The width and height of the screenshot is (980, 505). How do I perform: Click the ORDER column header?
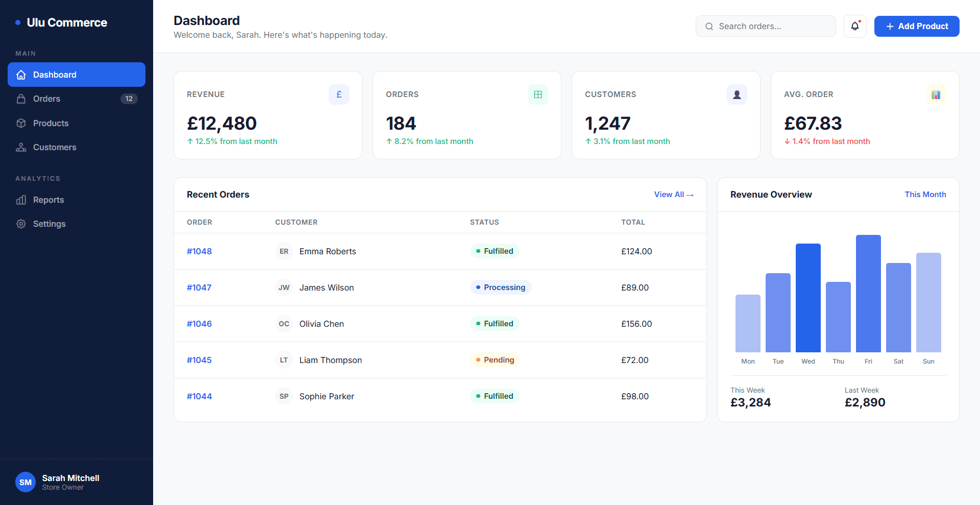199,222
